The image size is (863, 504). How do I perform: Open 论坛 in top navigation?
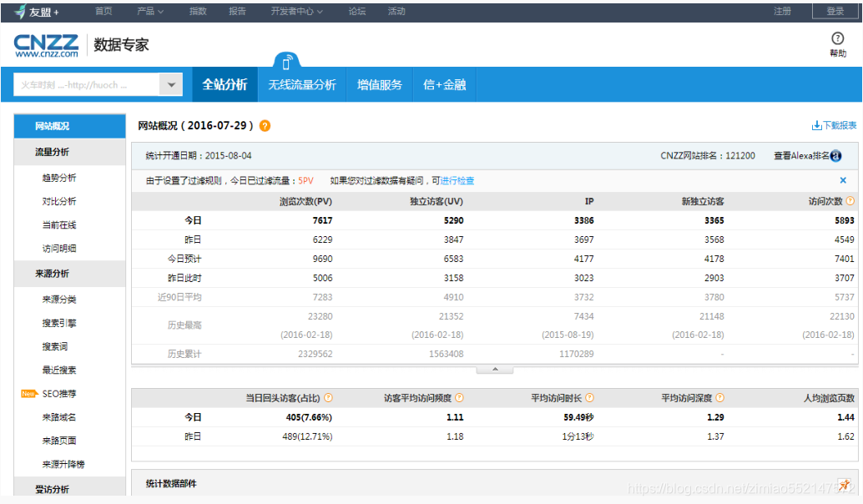click(356, 11)
